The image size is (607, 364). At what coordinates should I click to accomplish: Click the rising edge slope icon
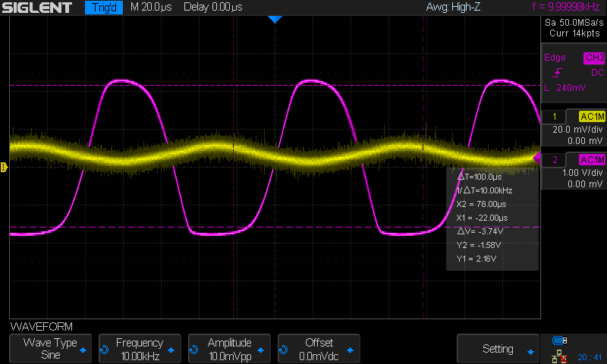pos(557,72)
